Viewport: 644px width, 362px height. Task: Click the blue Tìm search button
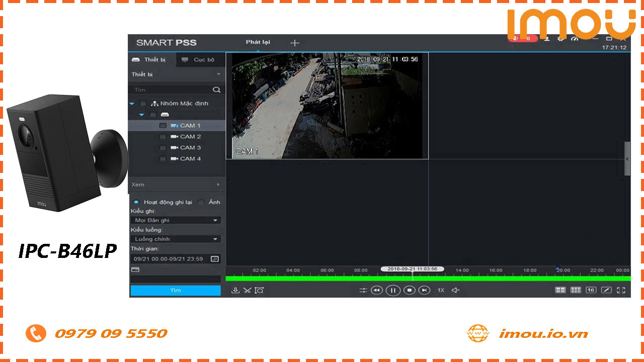point(175,290)
